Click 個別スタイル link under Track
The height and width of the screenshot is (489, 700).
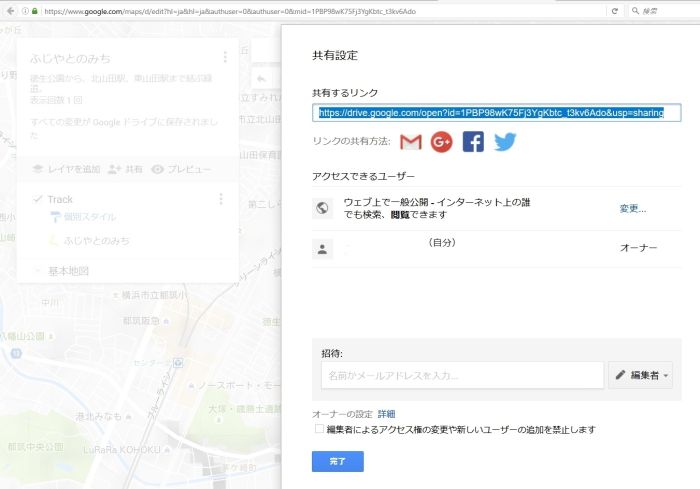[90, 217]
